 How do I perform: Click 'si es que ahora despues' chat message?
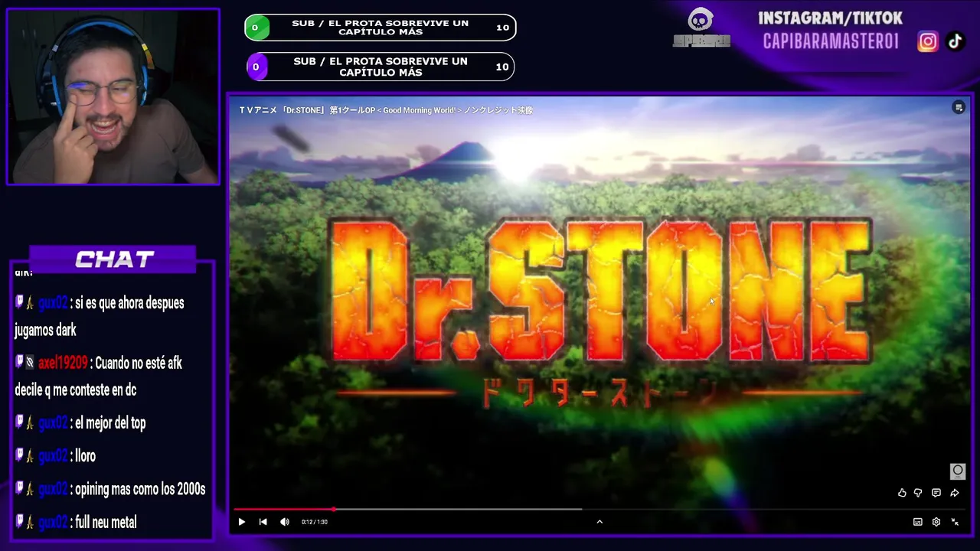[x=129, y=303]
